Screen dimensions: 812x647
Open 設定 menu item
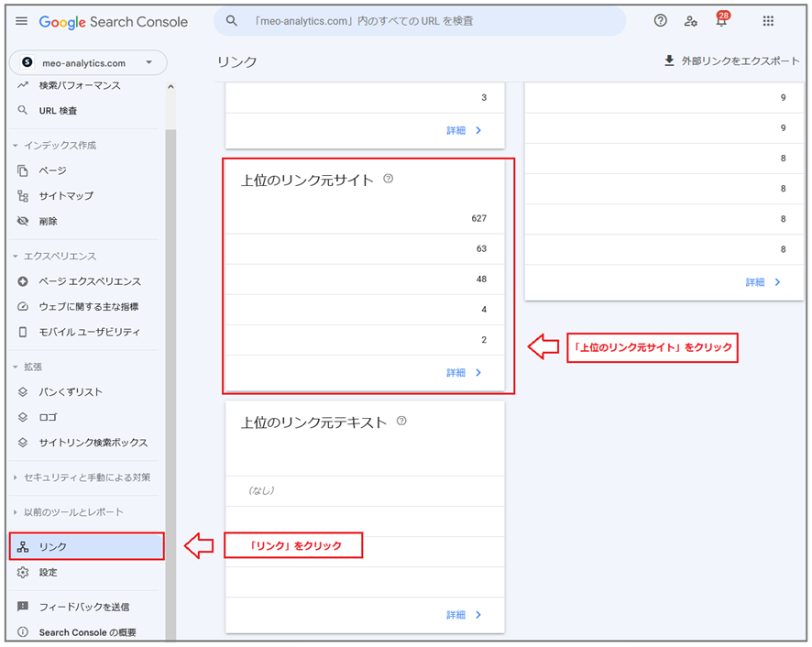tap(49, 573)
